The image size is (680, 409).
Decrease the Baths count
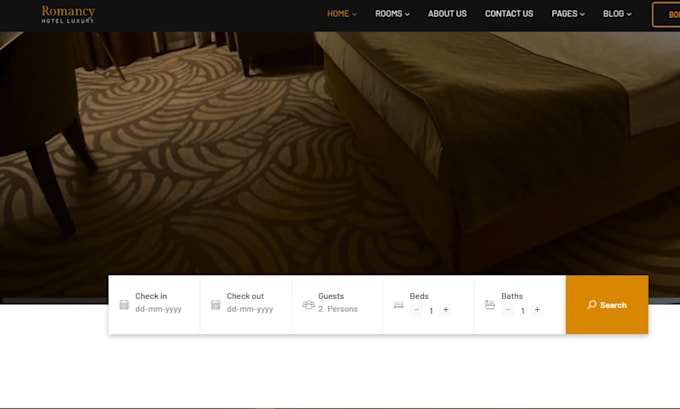click(508, 310)
